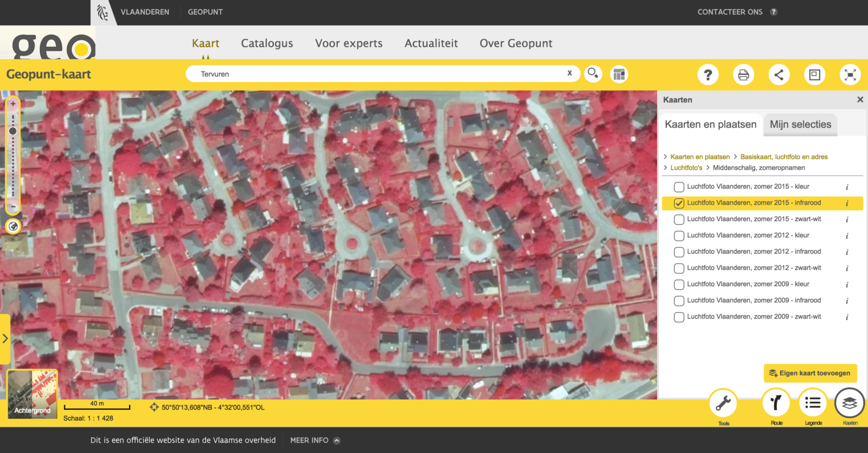Switch map to fullscreen mode
This screenshot has width=868, height=453.
pos(850,74)
